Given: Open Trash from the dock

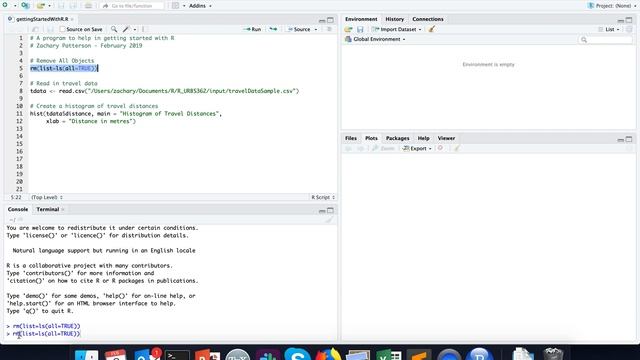Looking at the screenshot, I should [553, 353].
